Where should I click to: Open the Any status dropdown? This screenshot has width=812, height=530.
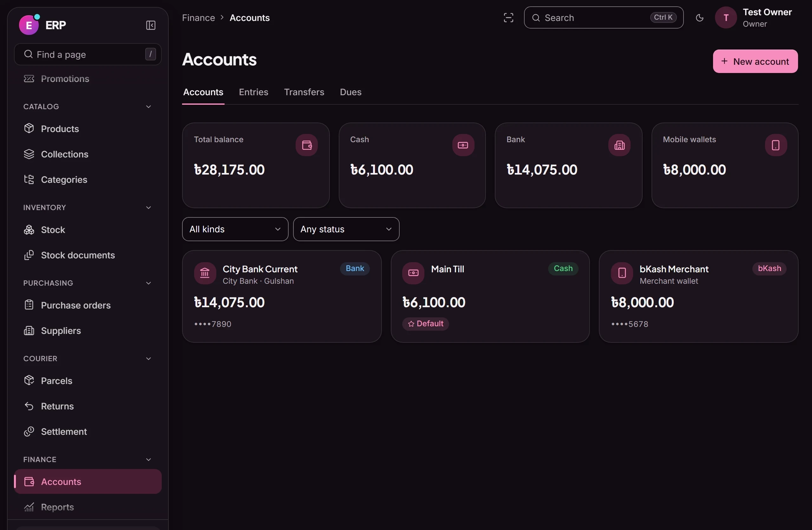tap(346, 229)
